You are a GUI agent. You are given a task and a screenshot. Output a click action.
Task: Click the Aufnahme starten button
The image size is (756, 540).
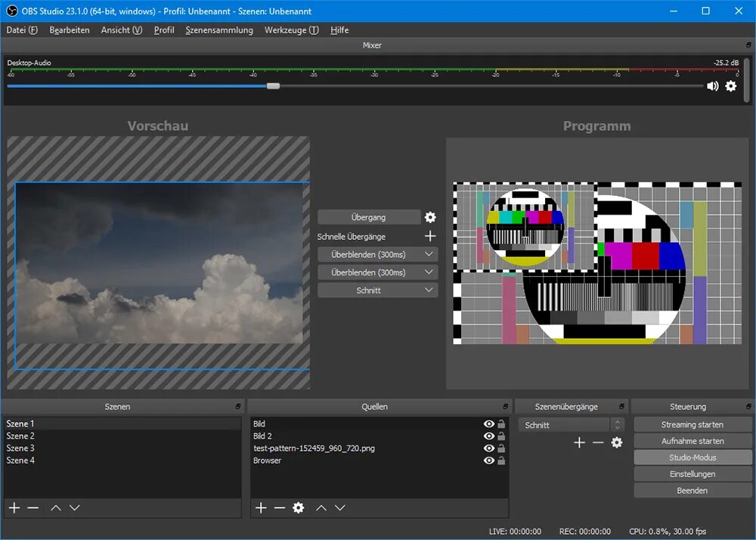(692, 441)
